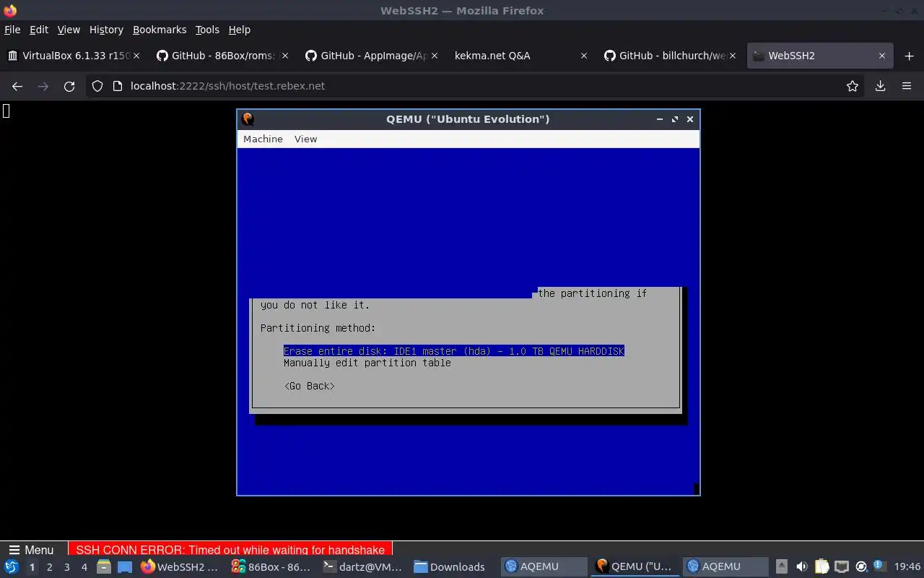Open the Firefox File menu
The width and height of the screenshot is (924, 578).
[x=12, y=30]
